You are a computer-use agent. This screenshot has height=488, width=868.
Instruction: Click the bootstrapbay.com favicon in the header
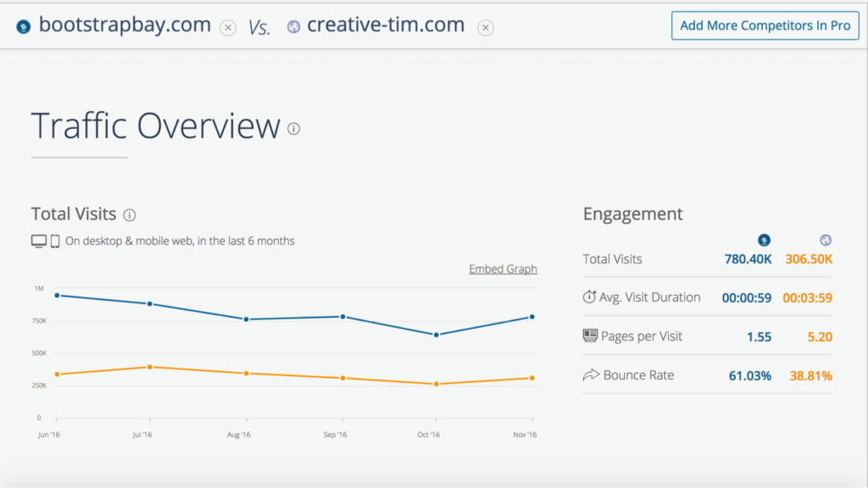(x=24, y=26)
